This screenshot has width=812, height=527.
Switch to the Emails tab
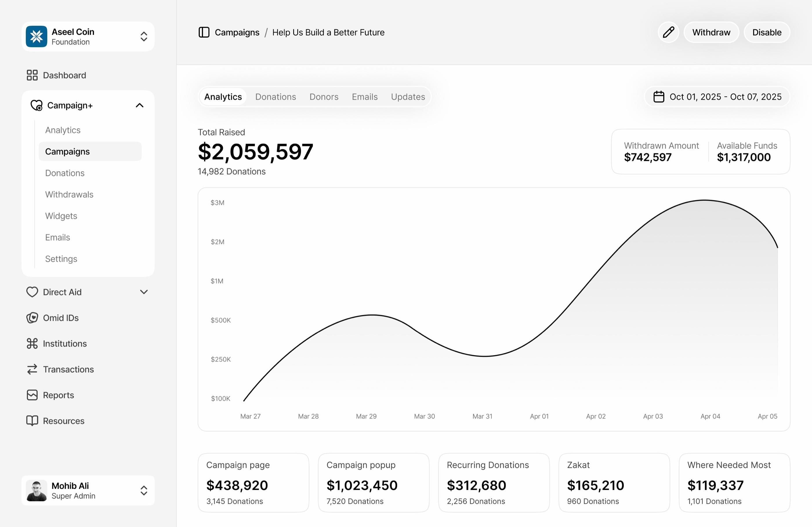tap(365, 97)
